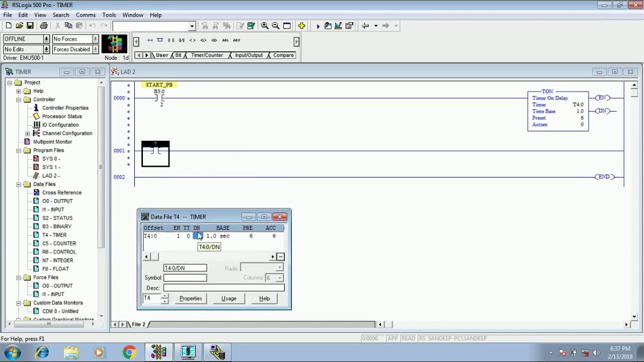Image resolution: width=644 pixels, height=362 pixels.
Task: Open the No Forces dropdown
Action: (x=95, y=39)
